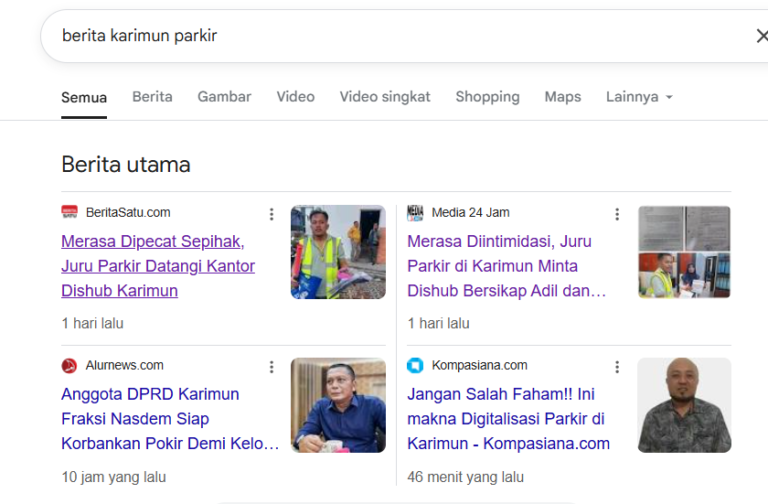Viewport: 768px width, 504px height.
Task: Click the Kompasiana.com source name
Action: pyautogui.click(x=479, y=365)
